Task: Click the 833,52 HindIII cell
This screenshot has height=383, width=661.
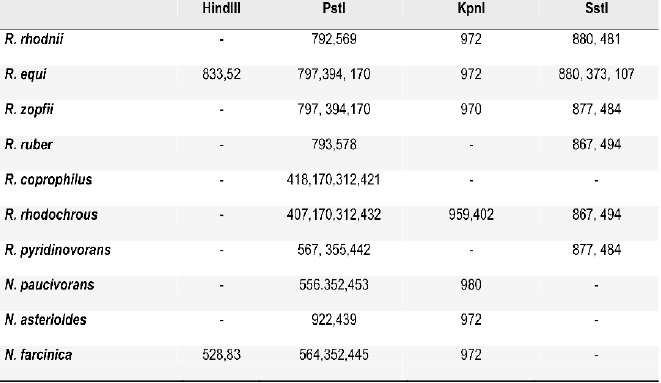Action: [221, 75]
